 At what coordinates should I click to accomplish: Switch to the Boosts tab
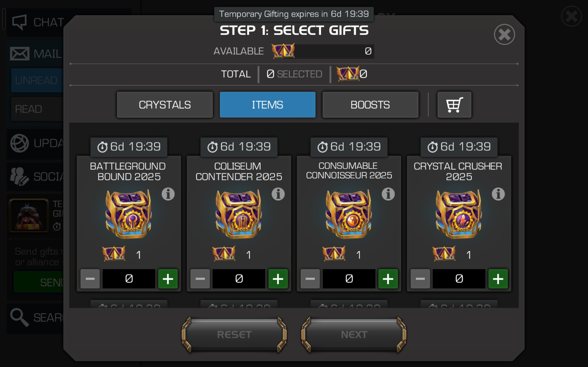tap(370, 105)
